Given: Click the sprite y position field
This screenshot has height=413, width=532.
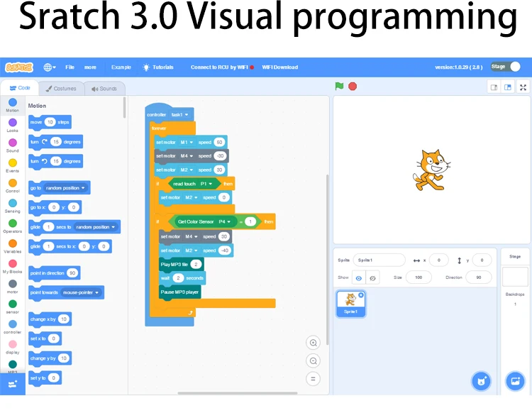Looking at the screenshot, I should [482, 260].
